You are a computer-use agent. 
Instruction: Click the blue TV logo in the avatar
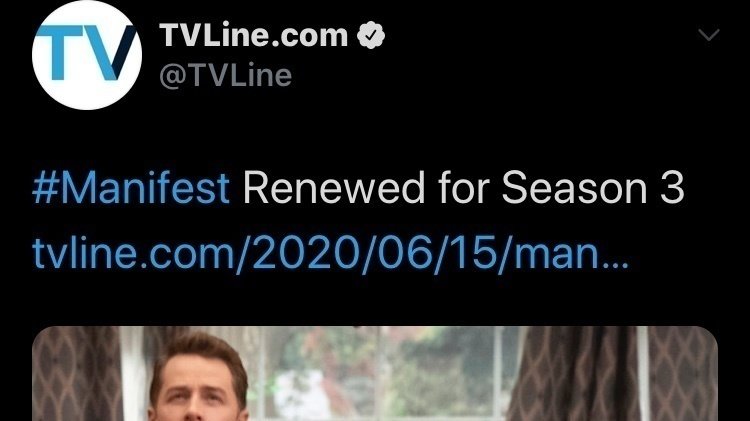[86, 53]
